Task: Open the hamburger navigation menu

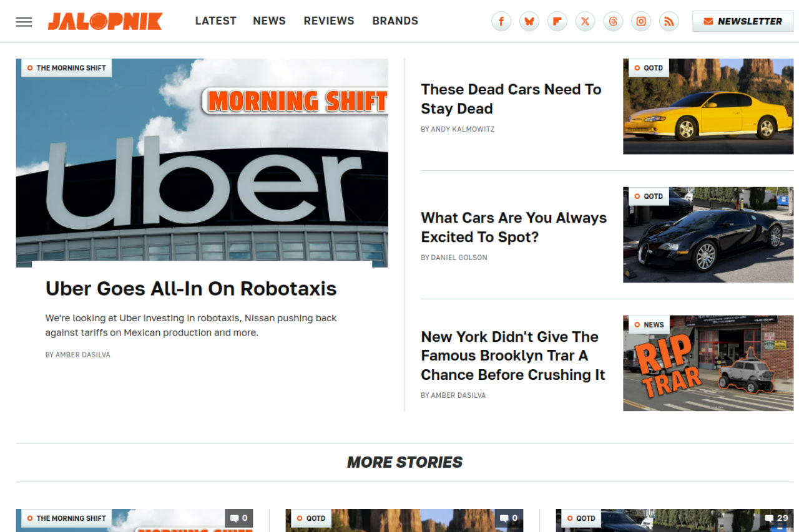Action: [x=24, y=22]
